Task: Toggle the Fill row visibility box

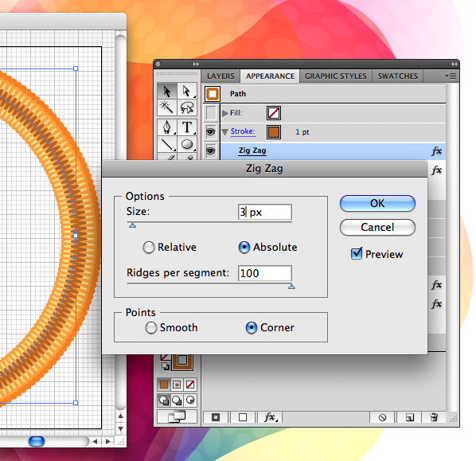Action: [x=211, y=113]
